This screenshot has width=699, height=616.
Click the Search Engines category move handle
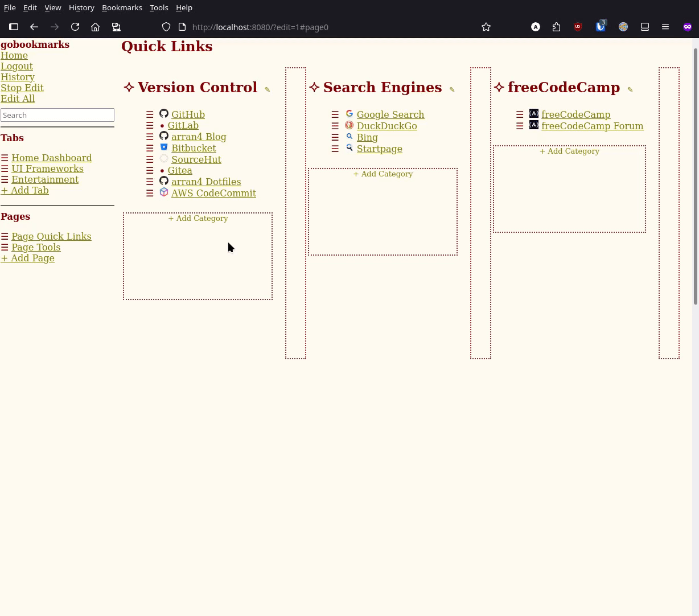pos(314,87)
